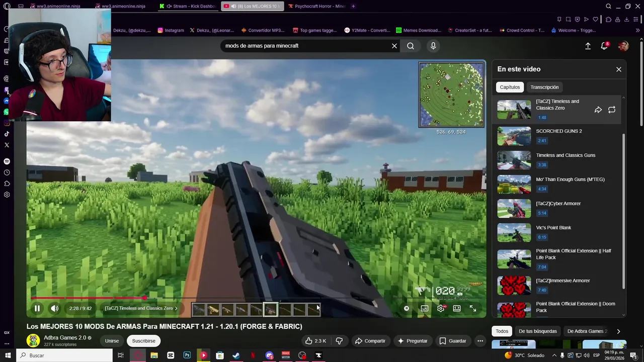
Task: Dislike the video thumbs-down
Action: pyautogui.click(x=339, y=341)
